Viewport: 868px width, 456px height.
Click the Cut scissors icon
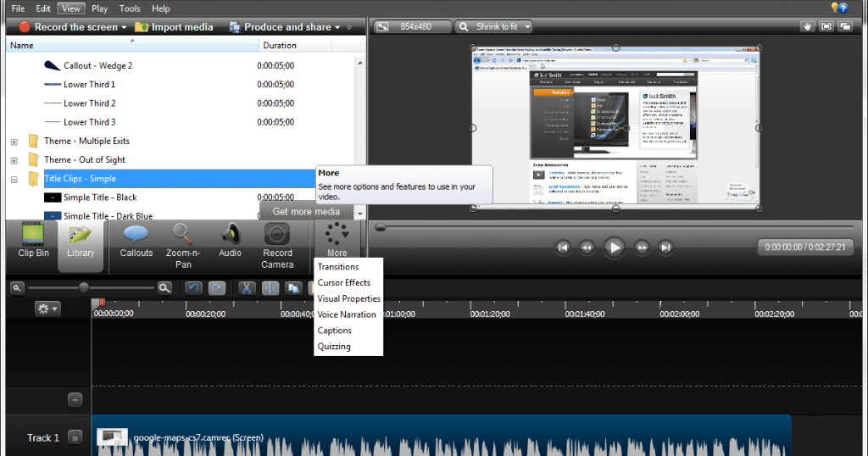(247, 288)
